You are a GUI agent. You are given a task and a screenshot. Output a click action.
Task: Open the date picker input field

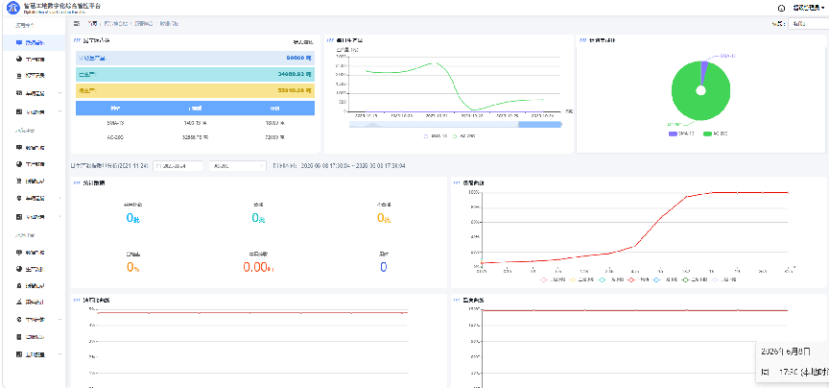tap(178, 166)
